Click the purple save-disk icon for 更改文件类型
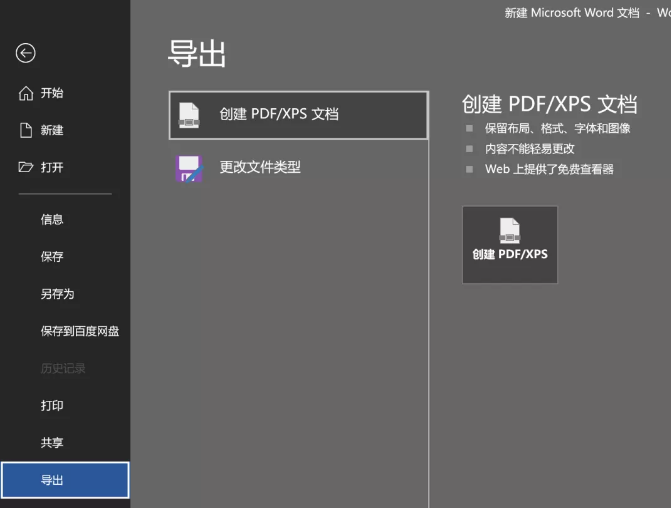671x508 pixels. (189, 169)
